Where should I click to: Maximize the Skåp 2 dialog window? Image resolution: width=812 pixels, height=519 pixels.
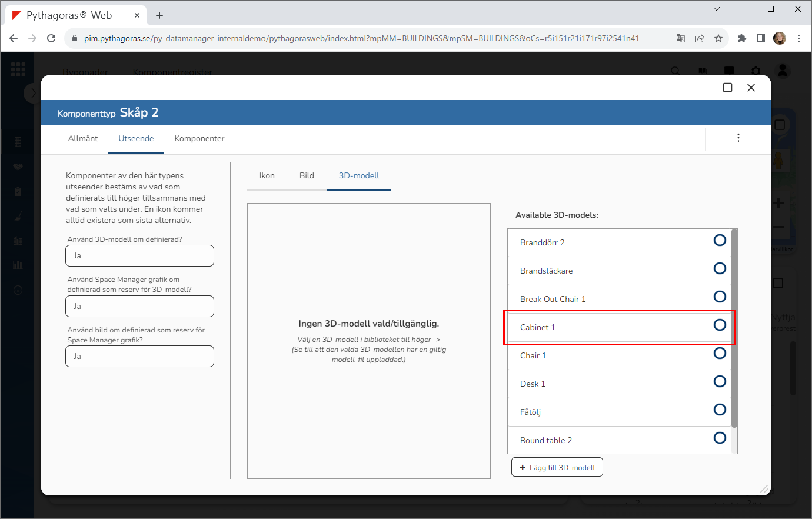click(727, 88)
